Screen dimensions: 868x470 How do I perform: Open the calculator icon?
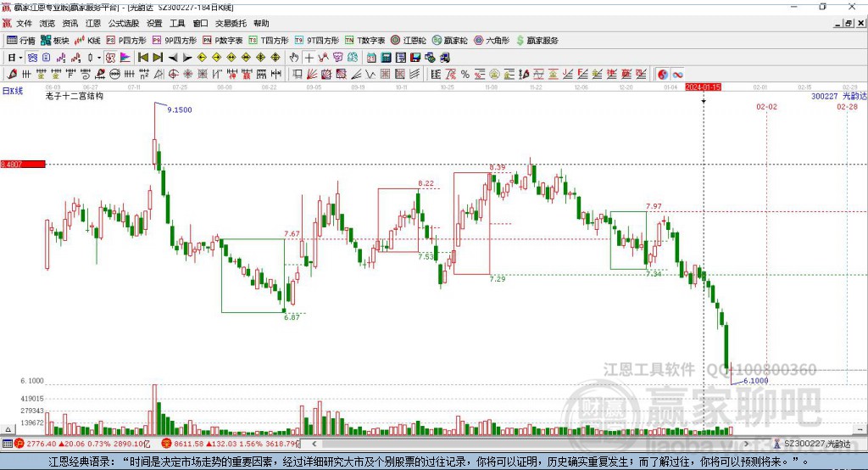pyautogui.click(x=387, y=58)
